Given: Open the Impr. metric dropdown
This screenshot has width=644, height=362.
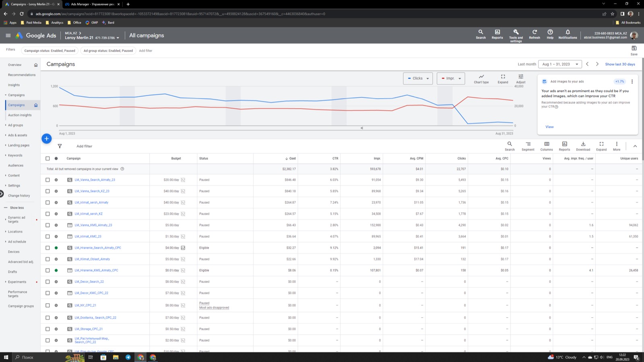Looking at the screenshot, I should pyautogui.click(x=451, y=79).
